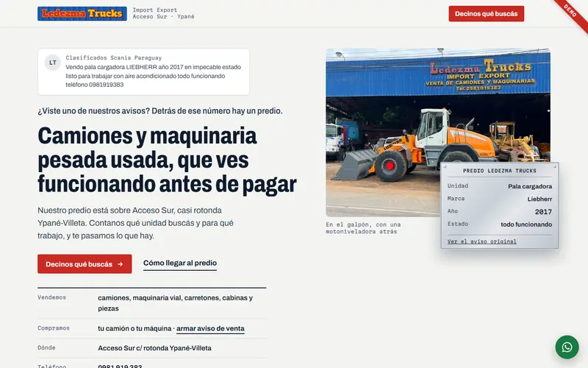Open 'Cómo llegar al predio' link
The image size is (588, 368).
(x=180, y=263)
